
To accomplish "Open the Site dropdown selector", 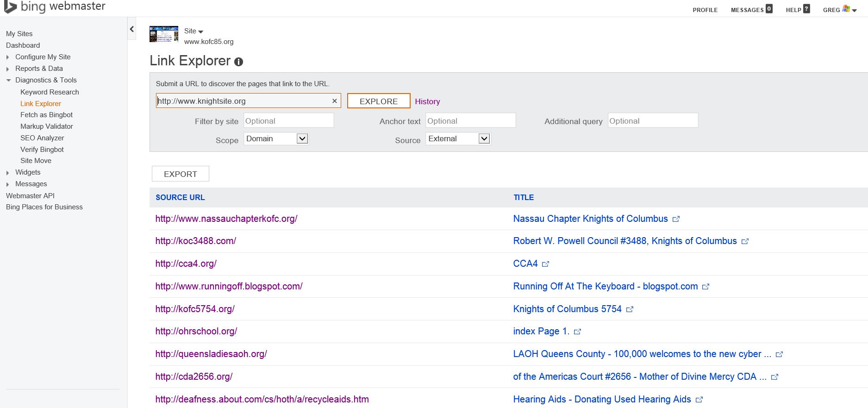I will (x=194, y=31).
